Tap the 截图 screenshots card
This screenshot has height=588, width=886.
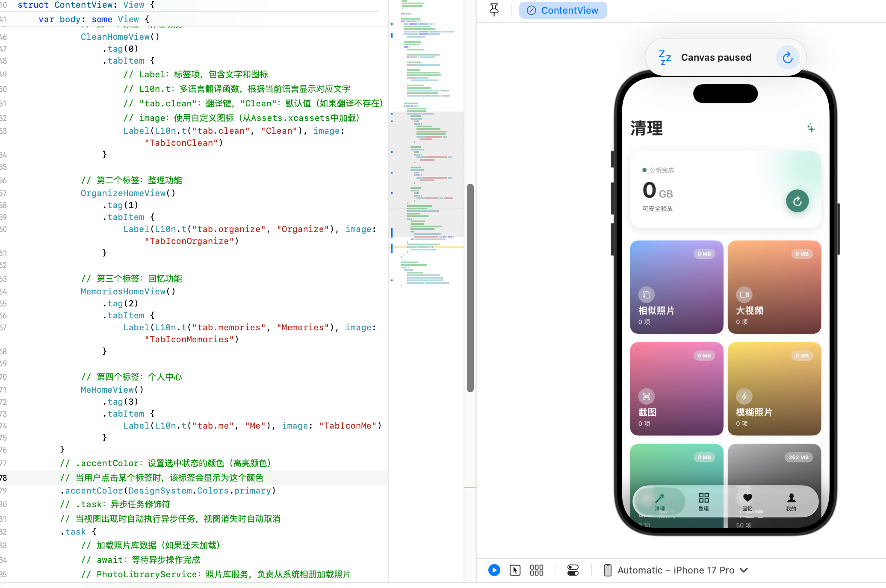point(676,388)
